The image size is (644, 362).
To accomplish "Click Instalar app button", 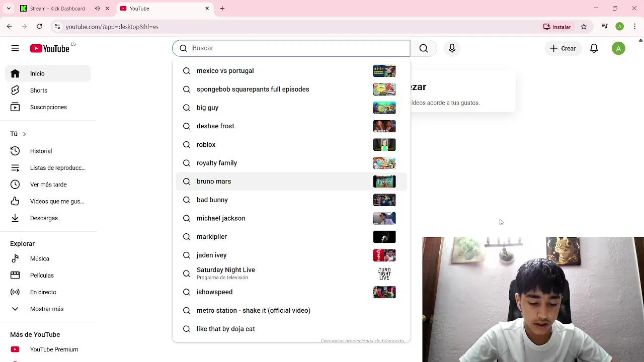I will coord(557,27).
